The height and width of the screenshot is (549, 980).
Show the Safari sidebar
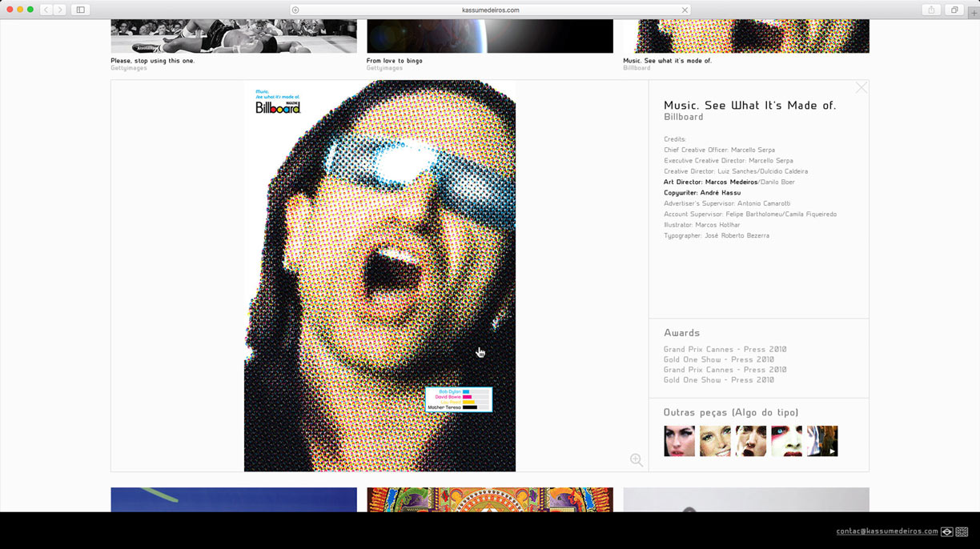click(80, 10)
